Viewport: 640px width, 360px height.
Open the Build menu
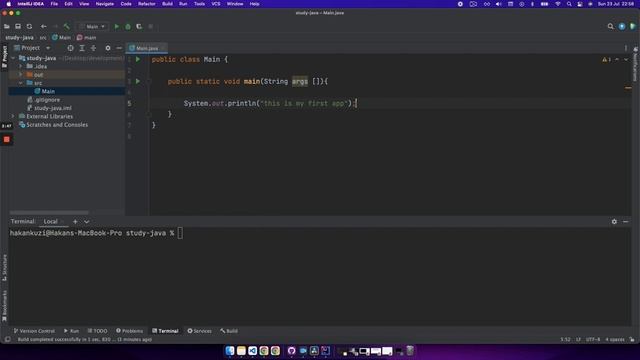[167, 4]
